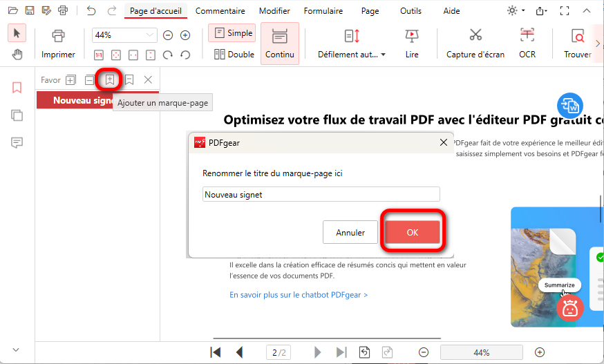Click the fit page icon
Viewport: 604px width, 364px height.
point(115,55)
